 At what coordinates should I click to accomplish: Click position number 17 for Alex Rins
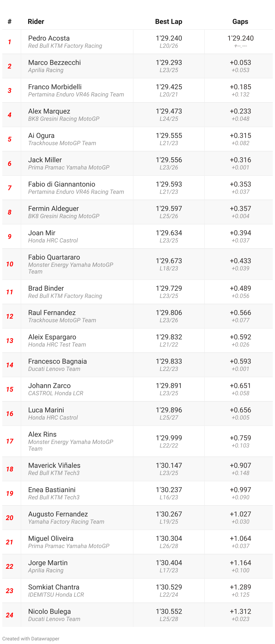click(9, 441)
